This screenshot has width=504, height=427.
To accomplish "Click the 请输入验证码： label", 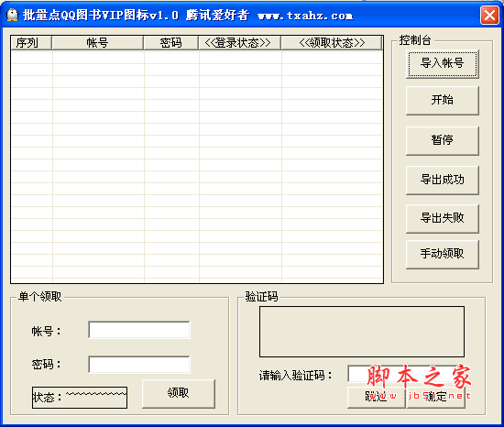I will point(295,376).
